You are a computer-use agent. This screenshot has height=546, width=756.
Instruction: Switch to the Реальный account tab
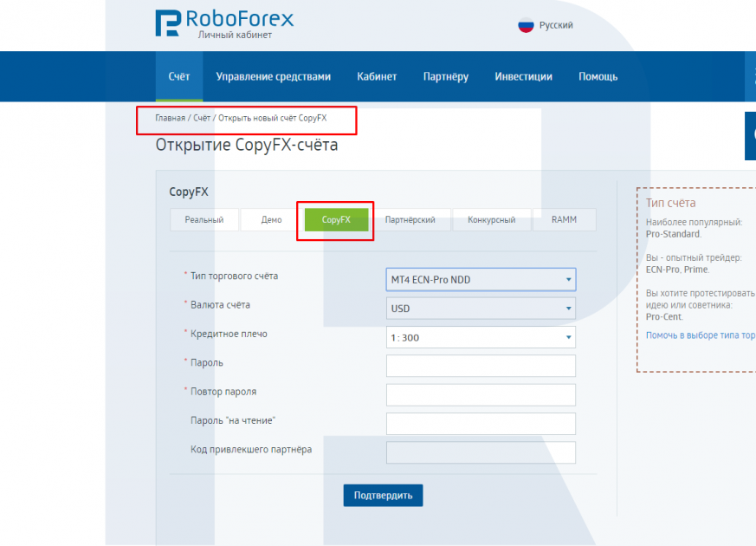pyautogui.click(x=204, y=219)
